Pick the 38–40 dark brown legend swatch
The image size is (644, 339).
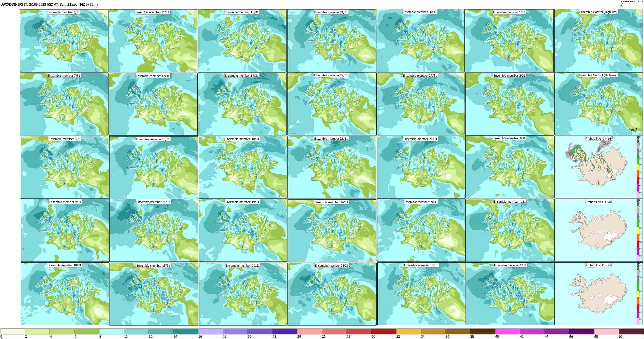pyautogui.click(x=483, y=332)
